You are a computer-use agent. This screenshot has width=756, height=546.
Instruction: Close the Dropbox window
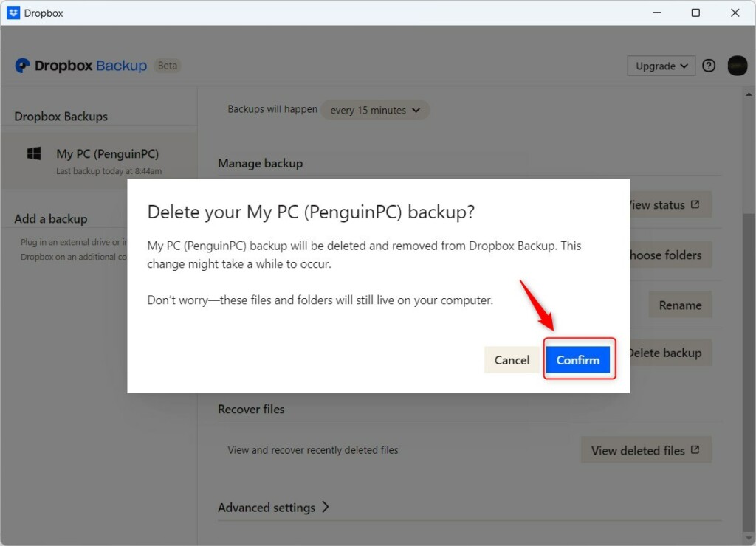point(735,13)
